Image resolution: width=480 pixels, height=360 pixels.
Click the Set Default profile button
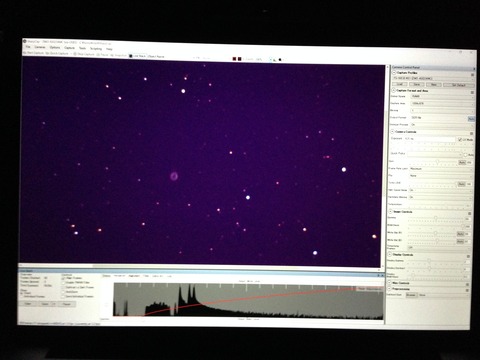(x=458, y=85)
